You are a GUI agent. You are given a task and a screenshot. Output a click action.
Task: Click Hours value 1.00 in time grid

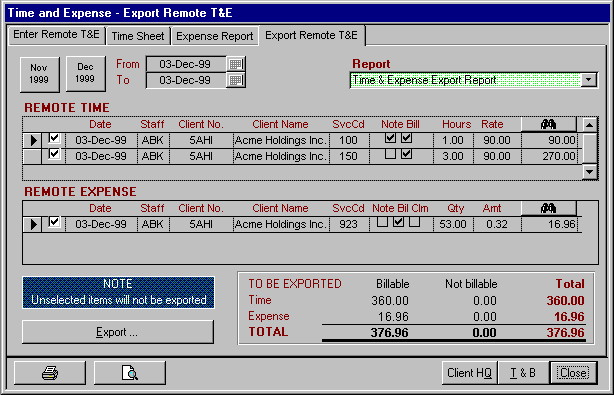pos(453,140)
